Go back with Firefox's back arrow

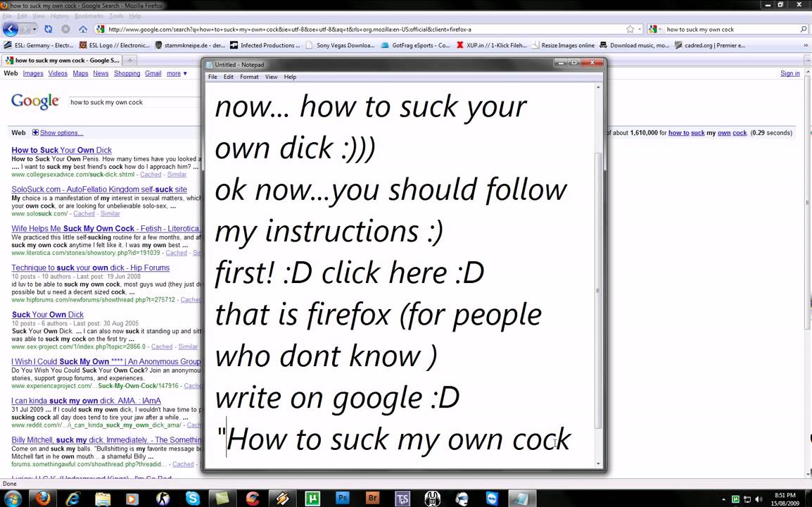point(11,29)
